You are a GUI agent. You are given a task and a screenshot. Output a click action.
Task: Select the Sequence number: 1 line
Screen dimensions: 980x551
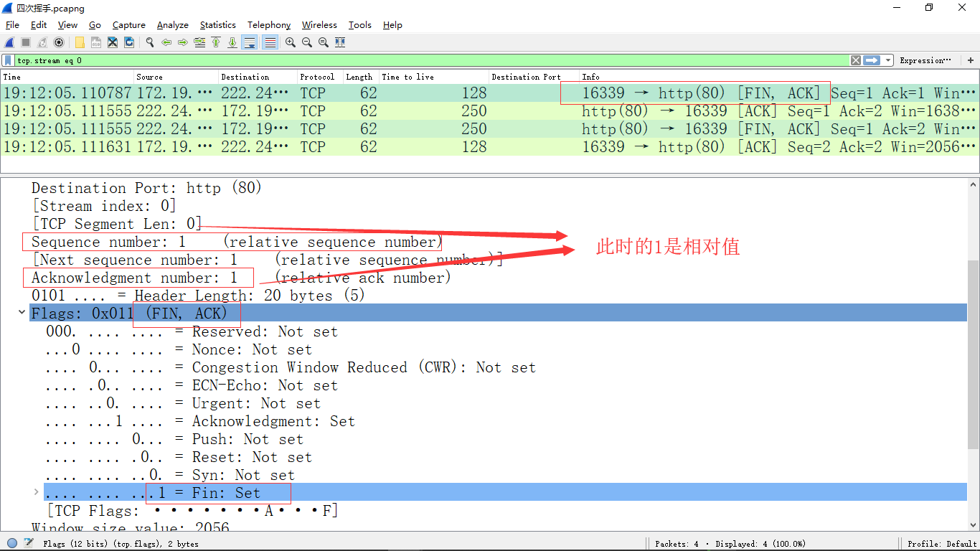(x=237, y=242)
